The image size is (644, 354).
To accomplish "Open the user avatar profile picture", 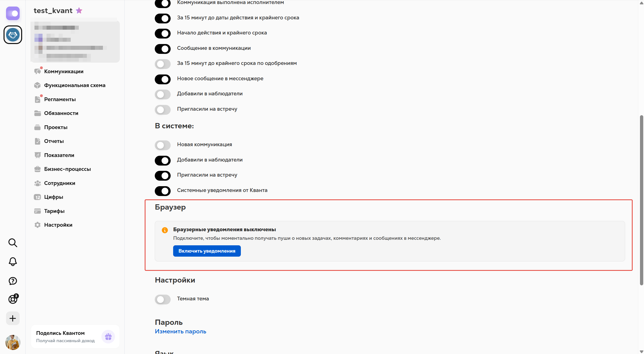I will (x=13, y=342).
